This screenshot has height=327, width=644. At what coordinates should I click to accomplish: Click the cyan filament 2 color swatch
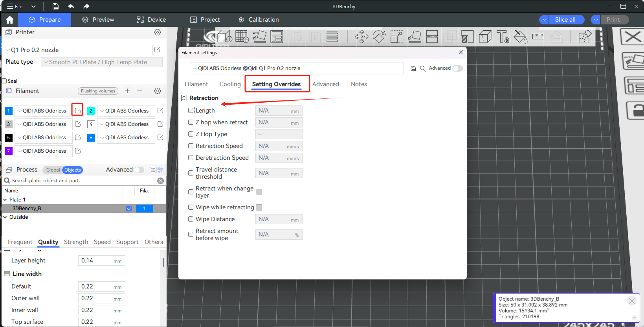point(91,111)
